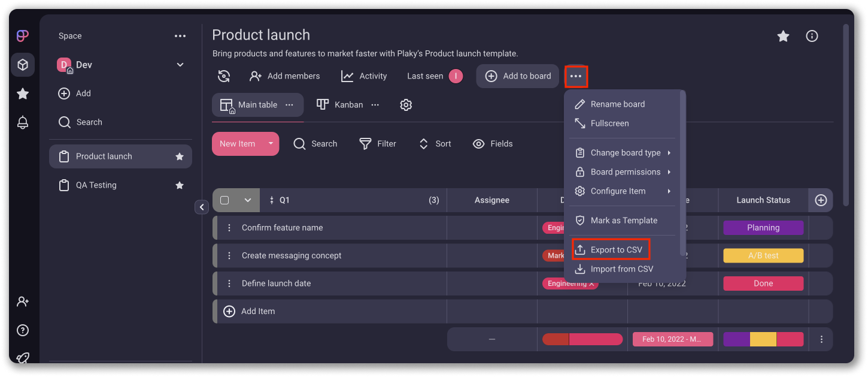
Task: Click the refresh automation icon
Action: [224, 76]
